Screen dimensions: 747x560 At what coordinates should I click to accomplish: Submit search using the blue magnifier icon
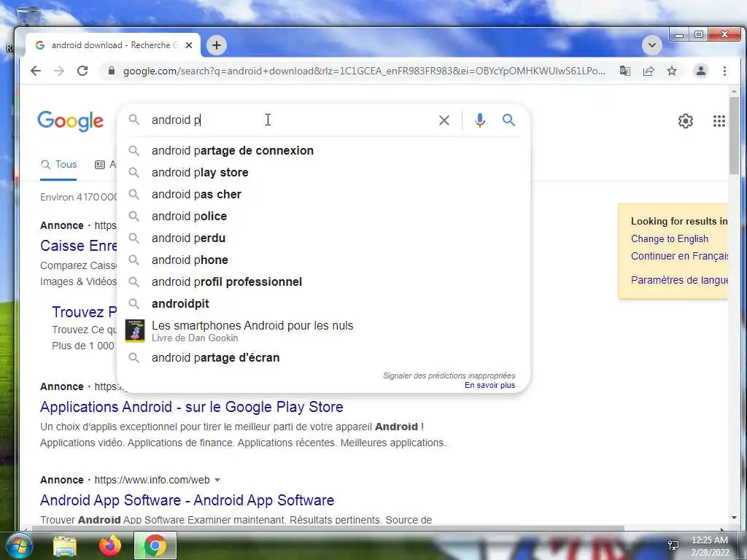click(x=508, y=120)
